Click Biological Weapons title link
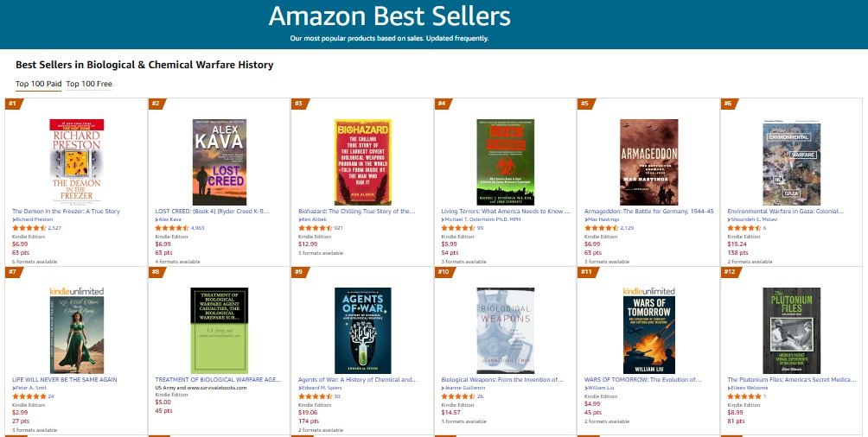This screenshot has width=868, height=437. tap(502, 379)
